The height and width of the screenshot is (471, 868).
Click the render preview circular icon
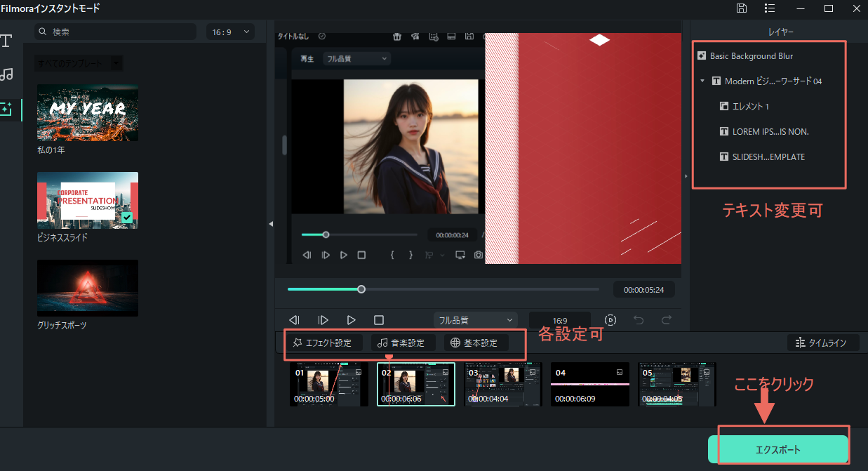coord(610,320)
